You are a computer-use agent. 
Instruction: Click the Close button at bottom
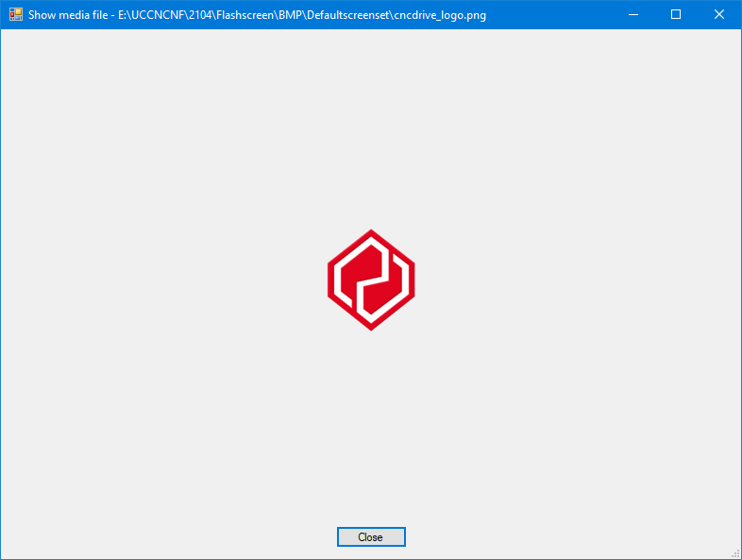click(371, 536)
